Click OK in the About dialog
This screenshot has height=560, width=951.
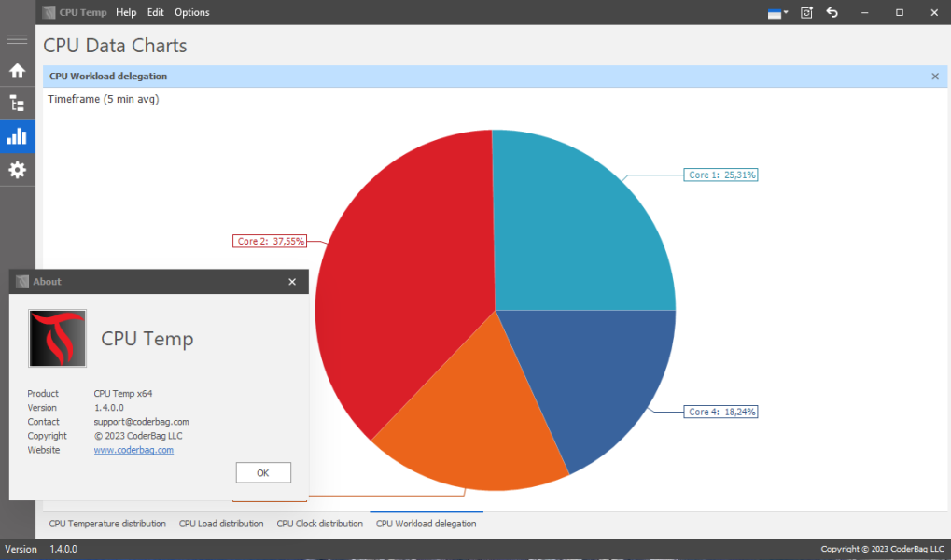(x=263, y=472)
